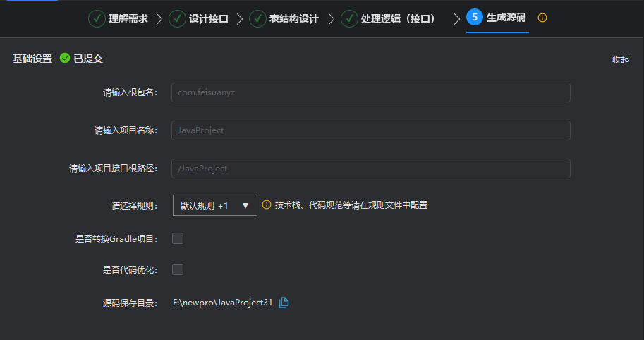
Task: Click the 处理逻辑 step checkmark icon
Action: coord(349,18)
